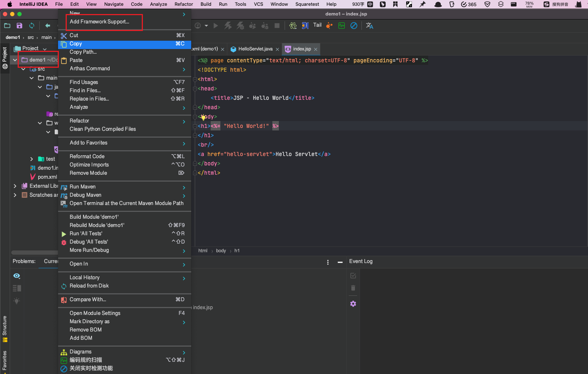
Task: Choose Copy in the context menu
Action: [x=124, y=44]
